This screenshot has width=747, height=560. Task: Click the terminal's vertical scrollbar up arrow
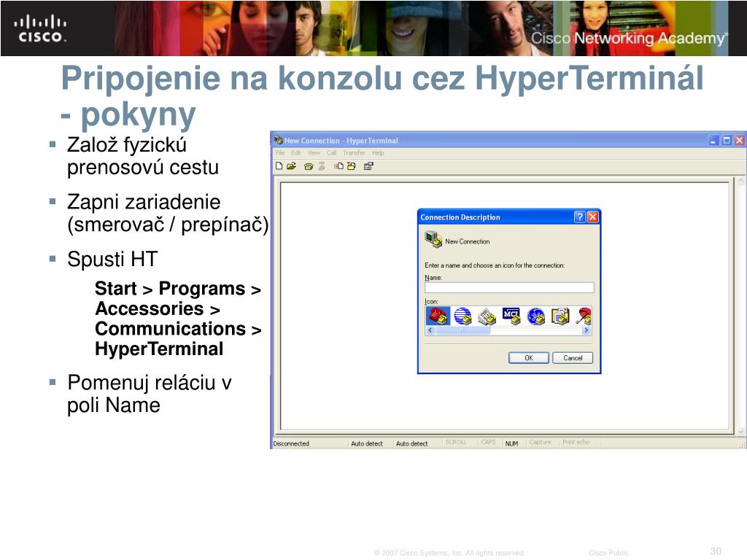(x=741, y=181)
